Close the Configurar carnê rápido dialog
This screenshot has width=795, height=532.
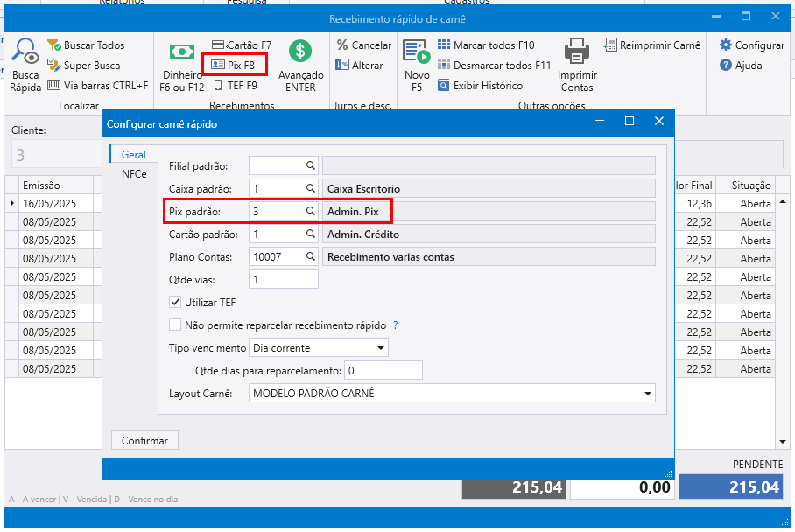[658, 121]
